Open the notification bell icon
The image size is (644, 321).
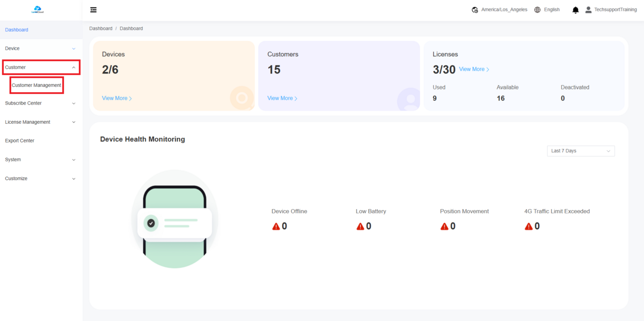(x=575, y=10)
